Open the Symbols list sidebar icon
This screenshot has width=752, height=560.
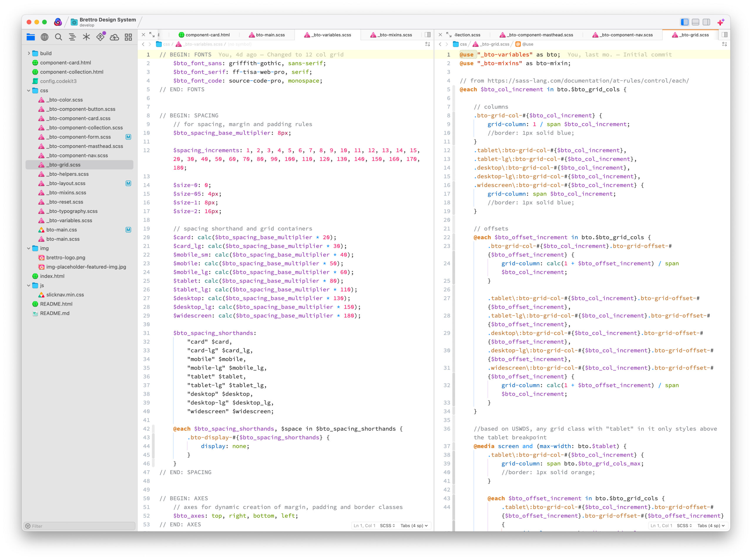72,37
